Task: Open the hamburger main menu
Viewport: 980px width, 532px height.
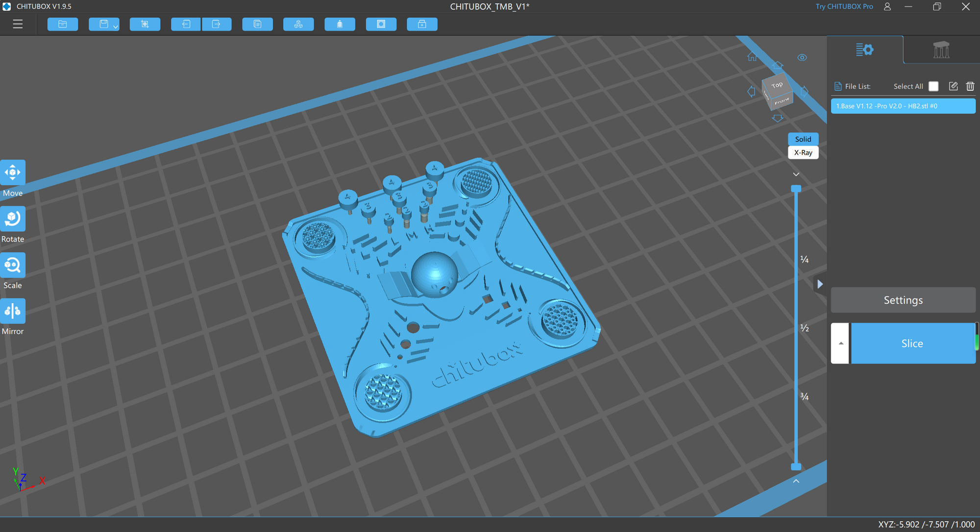Action: [18, 24]
